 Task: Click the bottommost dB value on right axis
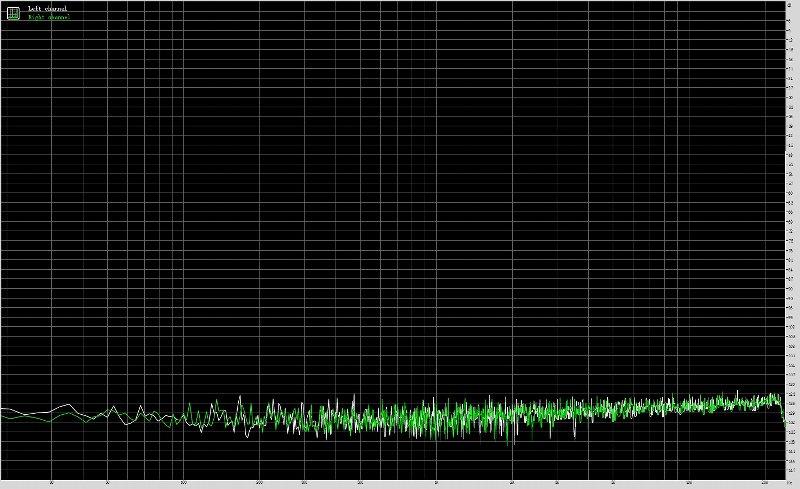pyautogui.click(x=791, y=472)
